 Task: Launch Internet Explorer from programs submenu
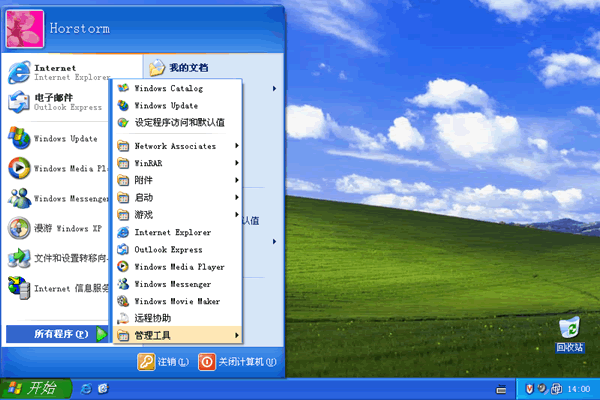pos(178,232)
